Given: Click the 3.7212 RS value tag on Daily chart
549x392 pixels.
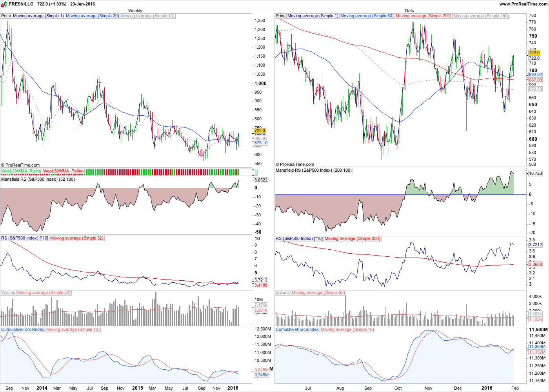Looking at the screenshot, I should (x=535, y=245).
